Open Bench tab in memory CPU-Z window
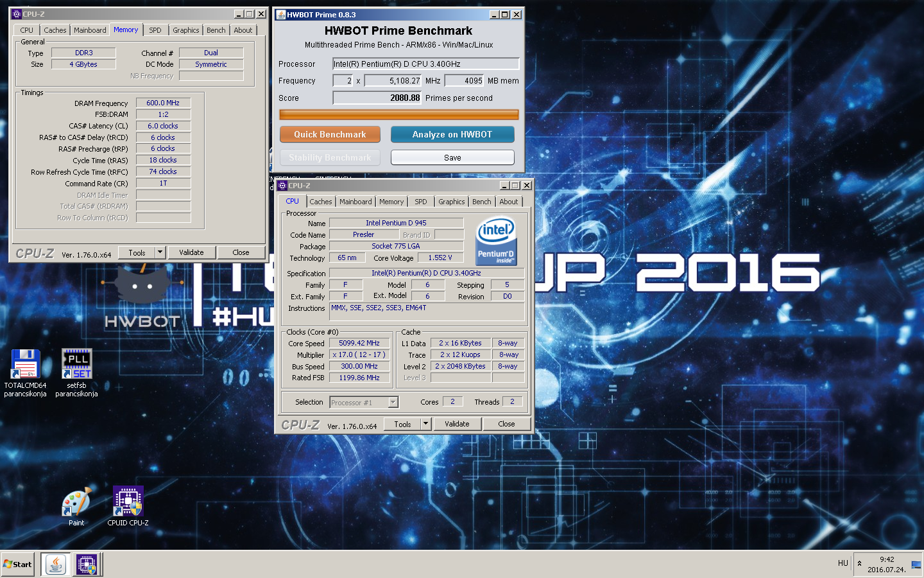 [x=216, y=30]
